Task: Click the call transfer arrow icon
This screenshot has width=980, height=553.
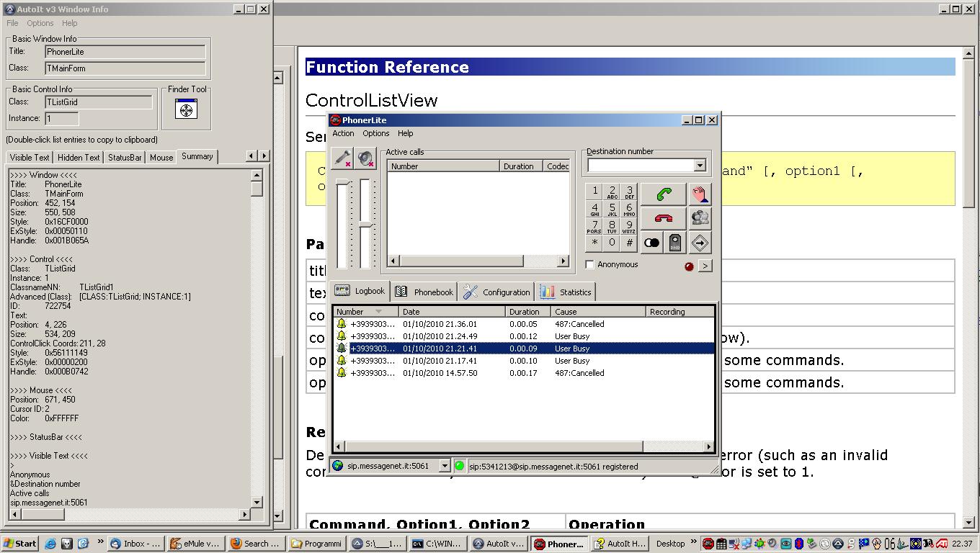Action: pos(699,243)
